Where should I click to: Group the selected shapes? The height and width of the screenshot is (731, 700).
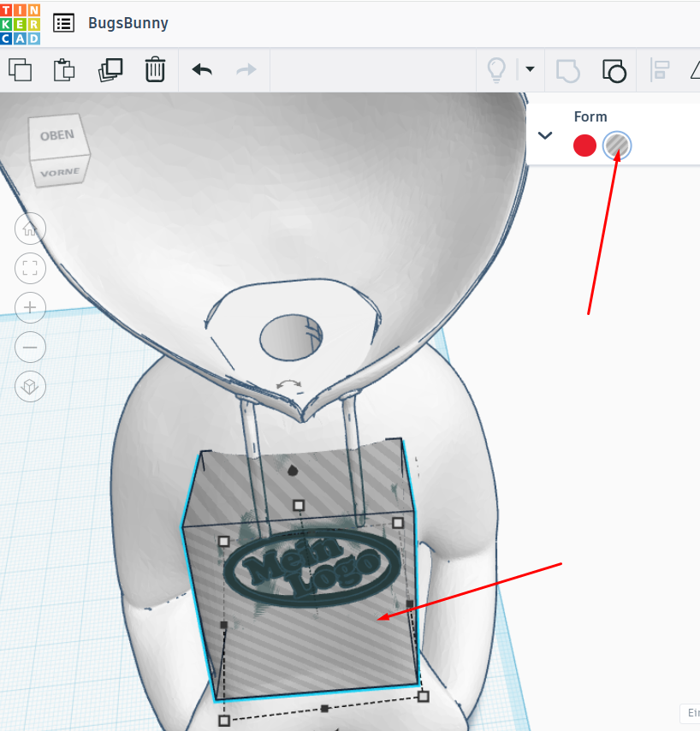[x=568, y=71]
